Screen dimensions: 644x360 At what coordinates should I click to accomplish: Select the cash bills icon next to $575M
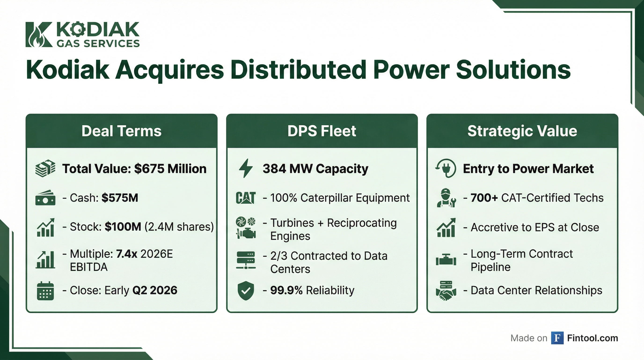click(45, 198)
